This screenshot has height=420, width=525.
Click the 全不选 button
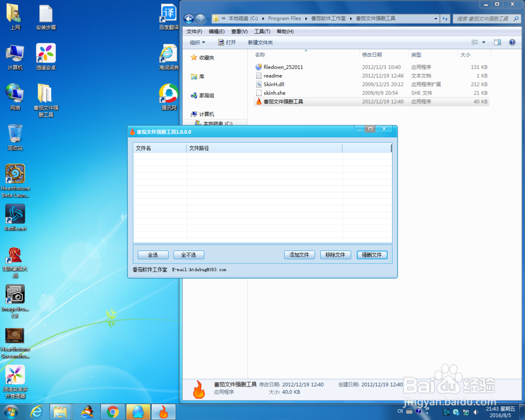(188, 255)
